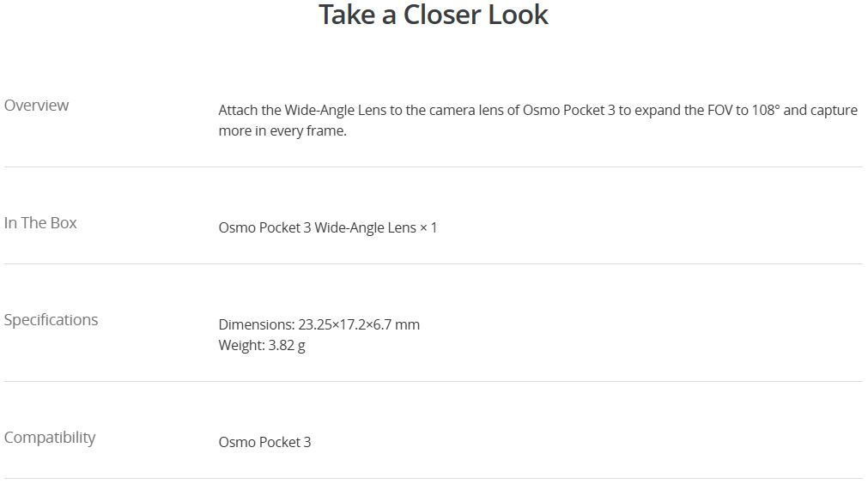
Task: Click the "3.82 g" weight value
Action: (287, 346)
